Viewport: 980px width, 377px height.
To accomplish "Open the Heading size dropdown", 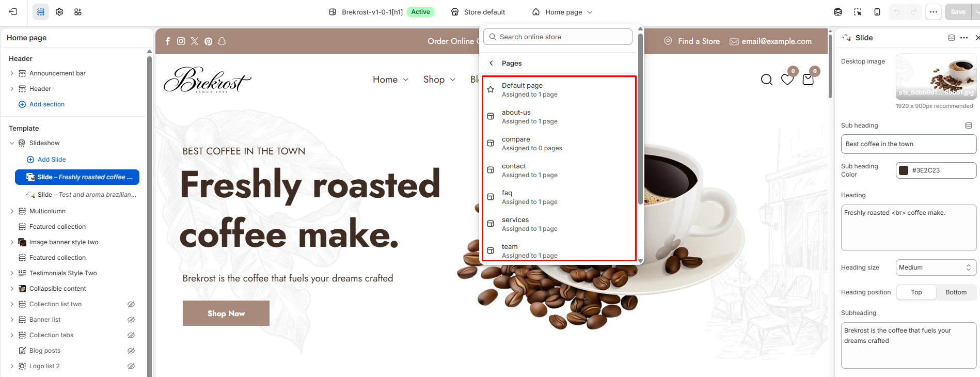I will 936,268.
